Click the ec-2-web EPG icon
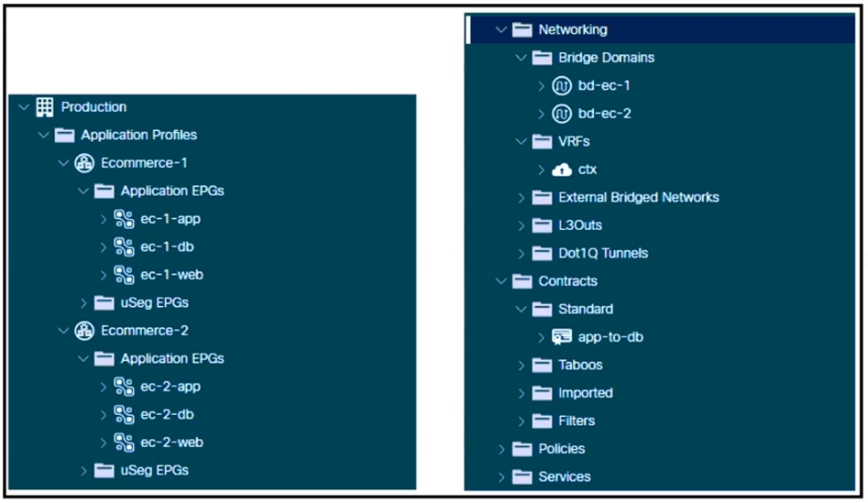868x503 pixels. 124,443
